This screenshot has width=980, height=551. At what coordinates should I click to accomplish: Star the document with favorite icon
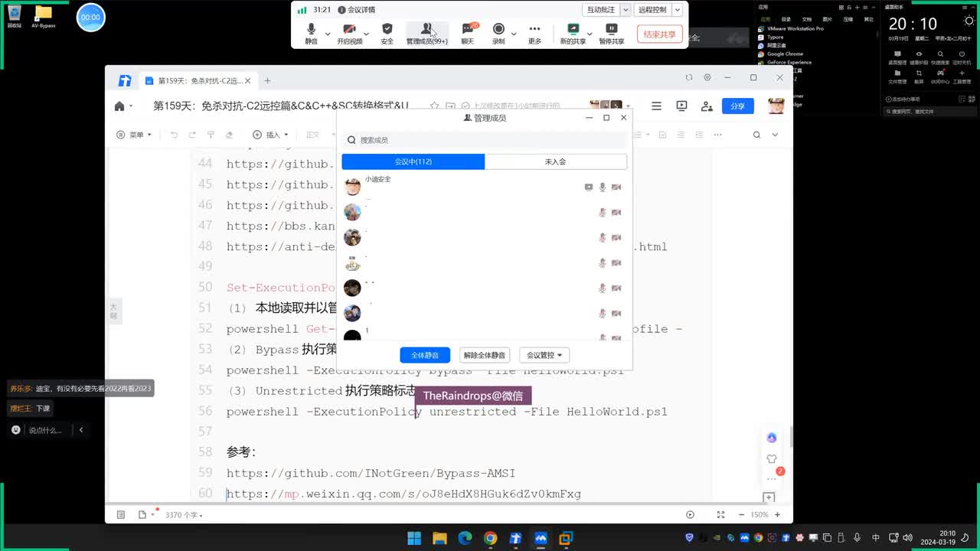pos(435,106)
